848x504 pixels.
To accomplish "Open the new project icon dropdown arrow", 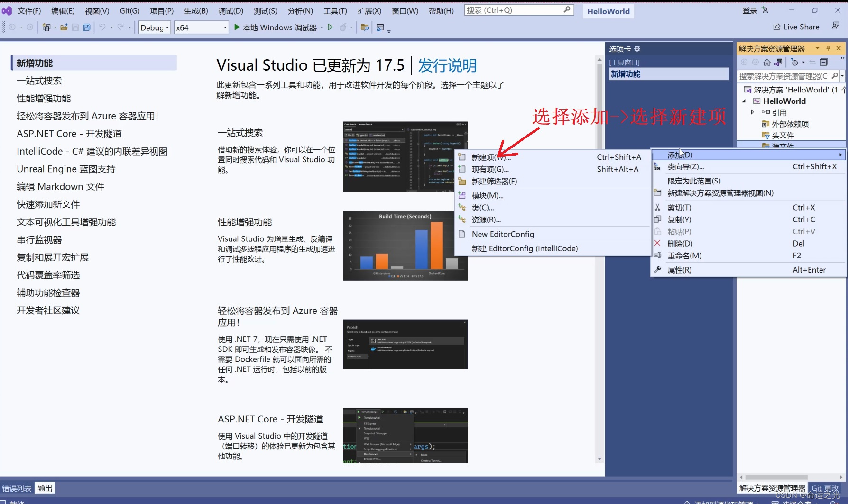I will [x=55, y=27].
